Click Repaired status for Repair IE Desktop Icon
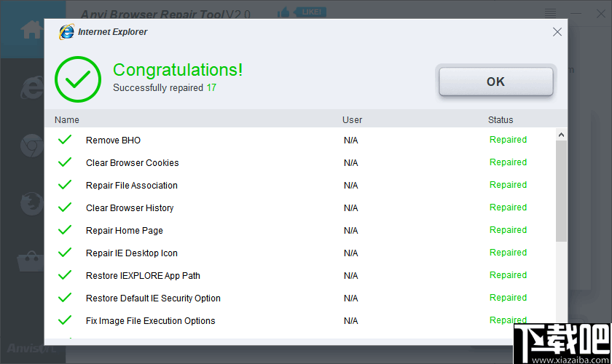612x364 pixels. coord(509,253)
